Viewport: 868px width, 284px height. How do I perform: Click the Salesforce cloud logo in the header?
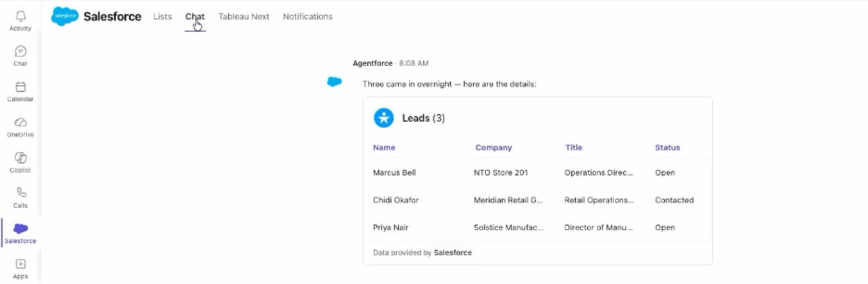65,16
